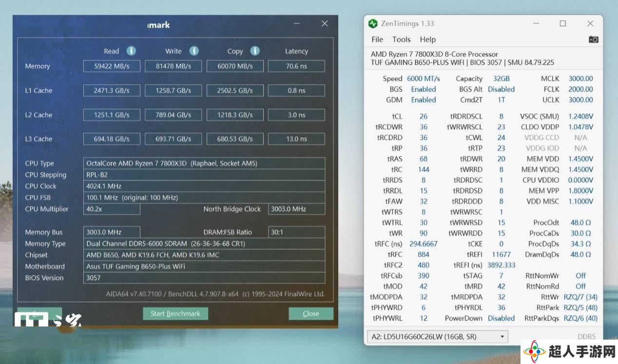This screenshot has height=364, width=618.
Task: Click the ProcOdt value 48.0 Ω
Action: pos(580,222)
